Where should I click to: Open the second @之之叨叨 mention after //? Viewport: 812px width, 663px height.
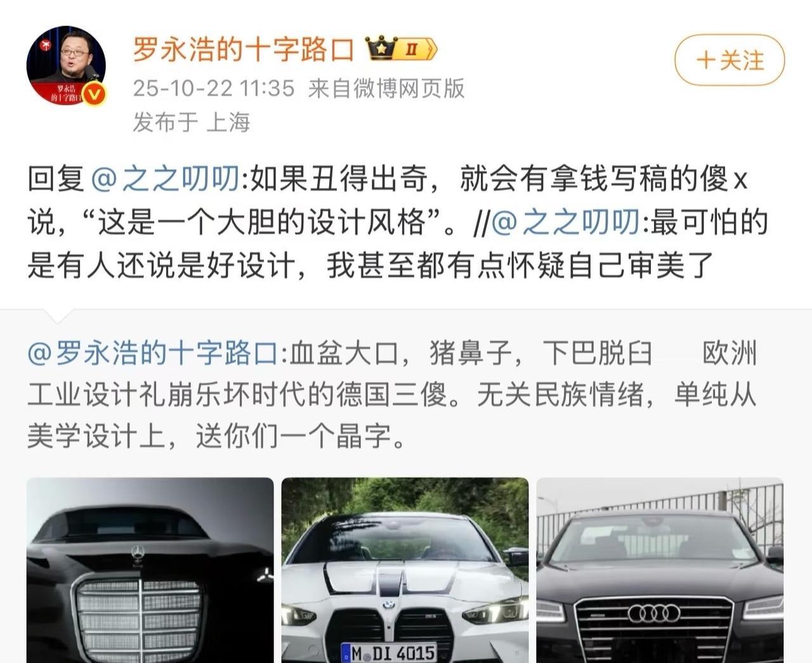[x=566, y=222]
